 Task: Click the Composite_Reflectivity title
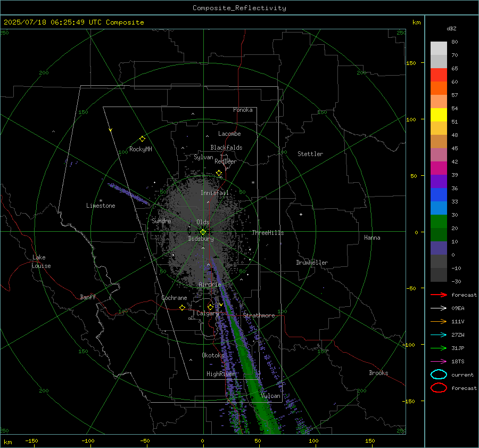(240, 8)
